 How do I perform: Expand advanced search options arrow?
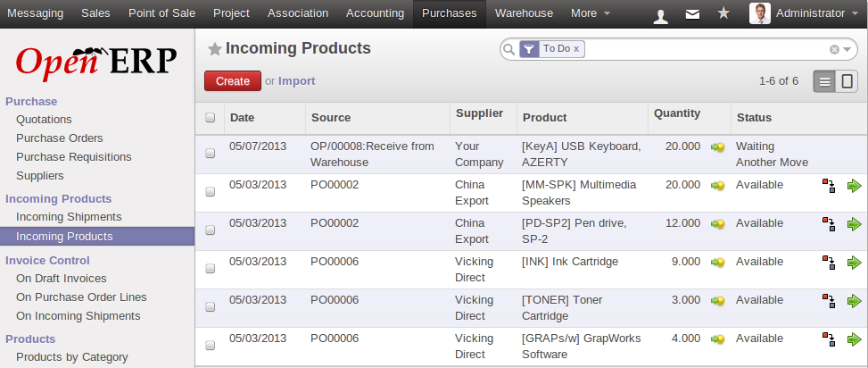pos(849,49)
